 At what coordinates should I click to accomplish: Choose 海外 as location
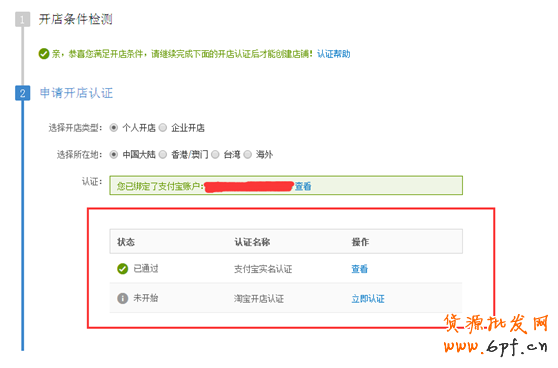pyautogui.click(x=248, y=154)
